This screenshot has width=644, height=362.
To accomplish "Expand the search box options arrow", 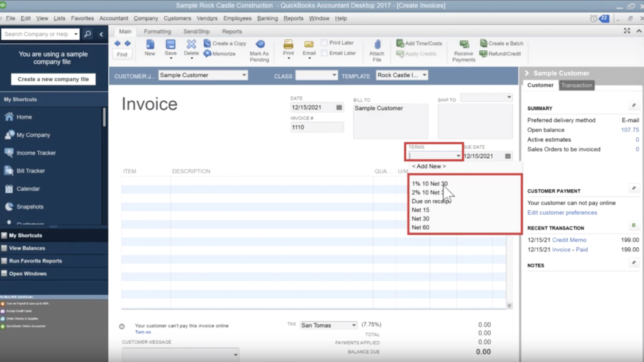I will pos(75,34).
